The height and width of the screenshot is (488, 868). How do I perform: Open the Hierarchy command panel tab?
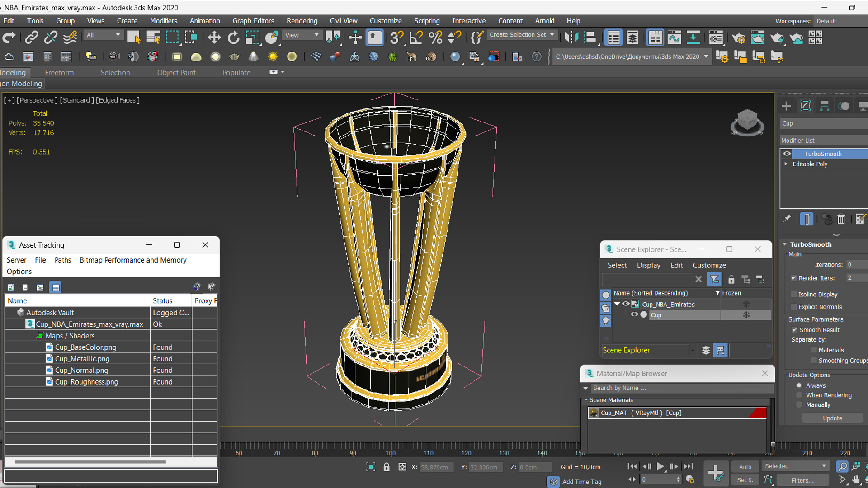pos(825,106)
